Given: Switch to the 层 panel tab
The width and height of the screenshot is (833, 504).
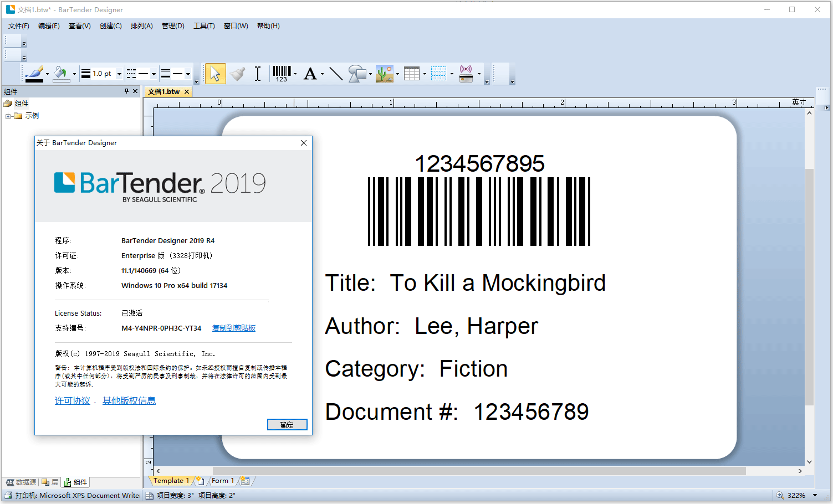Looking at the screenshot, I should [x=50, y=482].
